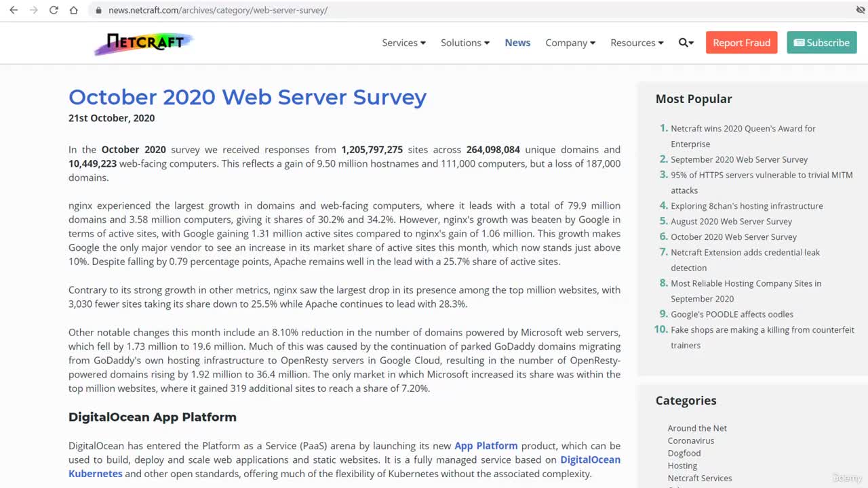Open 'August 2020 Web Server Survey' link
Image resolution: width=868 pixels, height=488 pixels.
pos(731,222)
